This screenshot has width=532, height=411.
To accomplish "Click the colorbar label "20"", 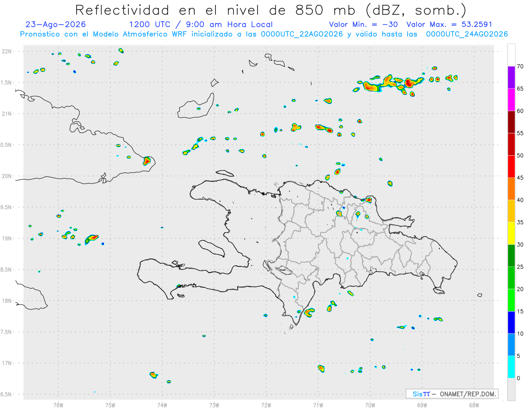I will click(x=520, y=289).
